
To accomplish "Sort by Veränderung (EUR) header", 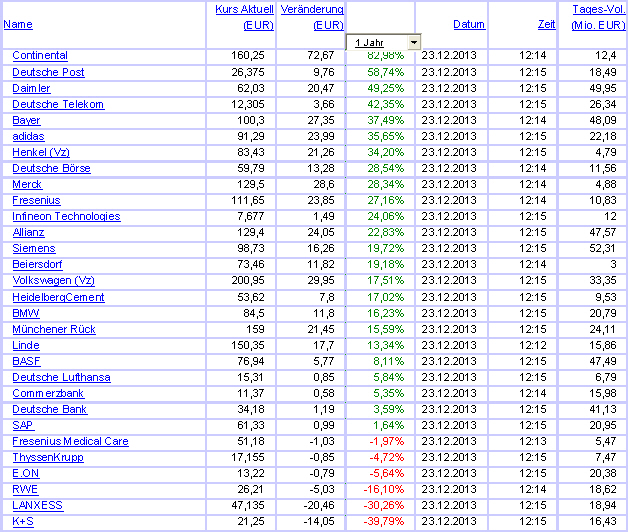I will click(x=312, y=17).
